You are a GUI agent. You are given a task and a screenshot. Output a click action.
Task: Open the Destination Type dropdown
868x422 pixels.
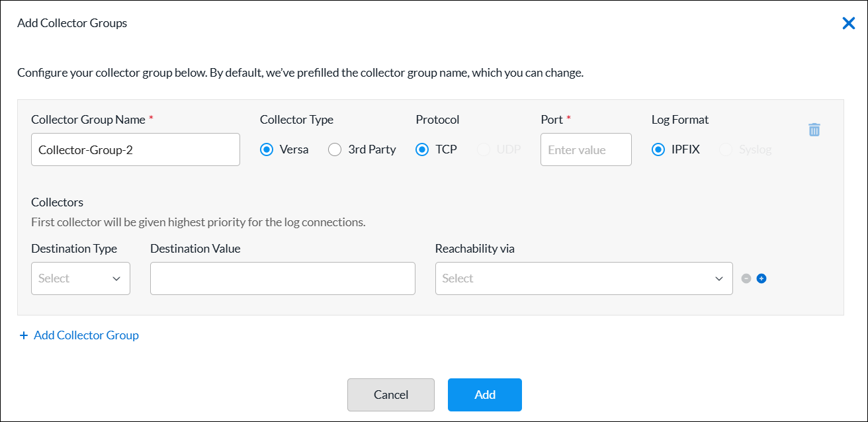81,278
